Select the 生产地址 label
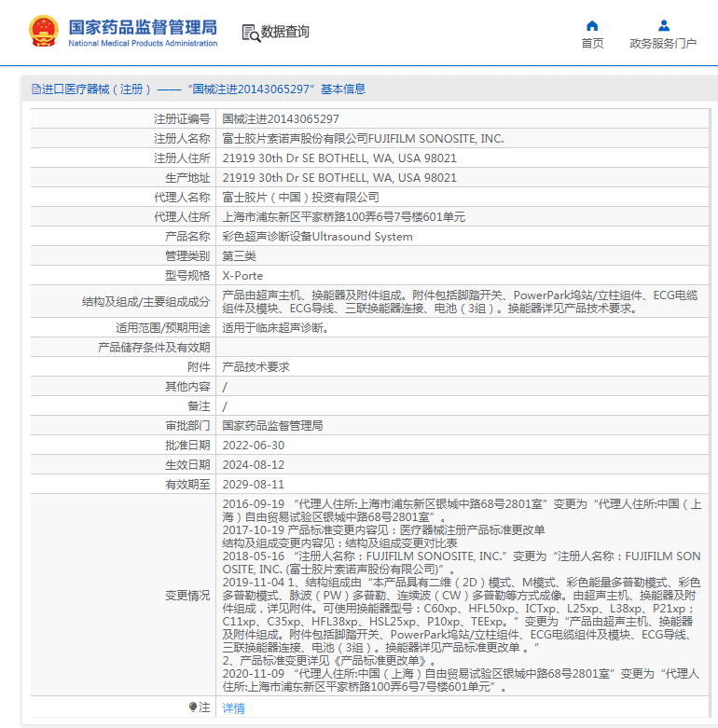 187,178
